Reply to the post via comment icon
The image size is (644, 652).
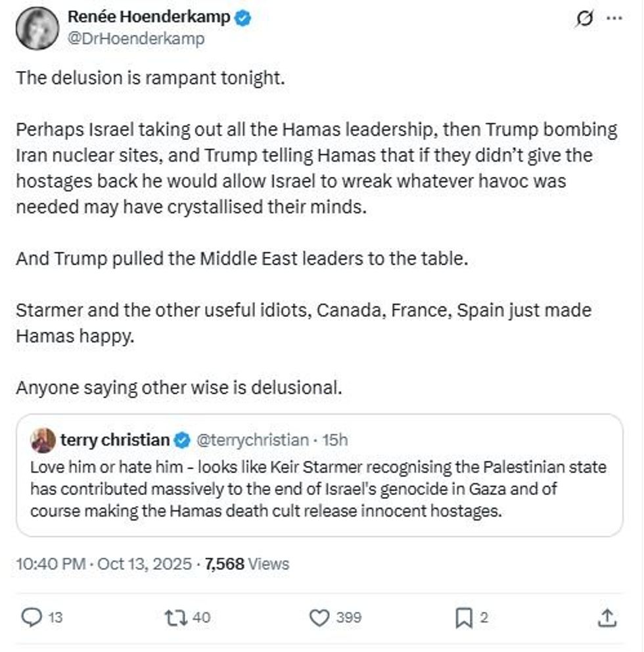point(33,617)
